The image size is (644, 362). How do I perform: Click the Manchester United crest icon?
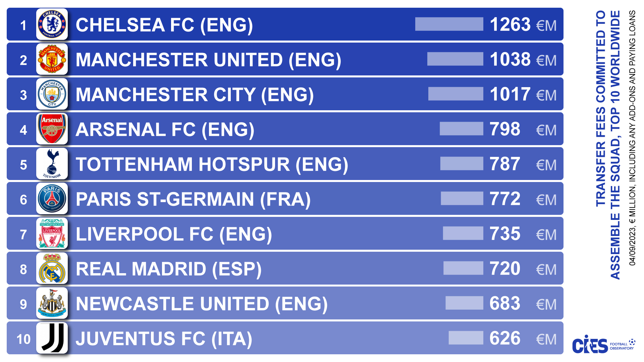click(52, 59)
